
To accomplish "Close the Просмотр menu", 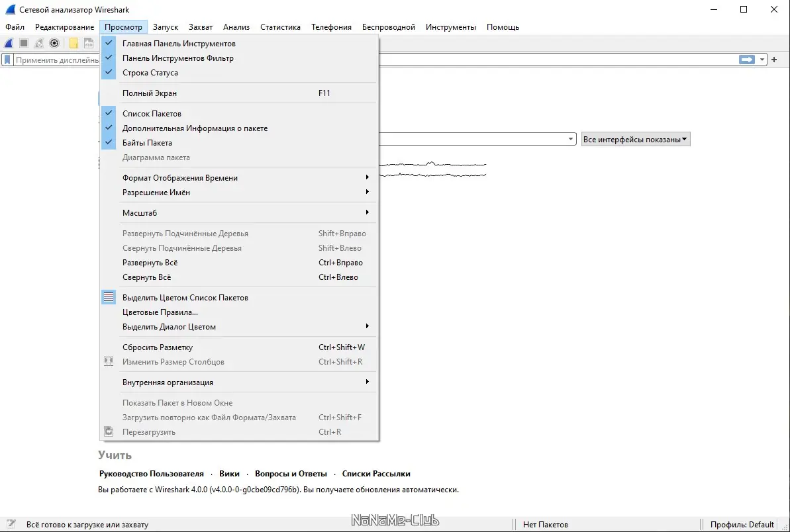I will (x=123, y=27).
